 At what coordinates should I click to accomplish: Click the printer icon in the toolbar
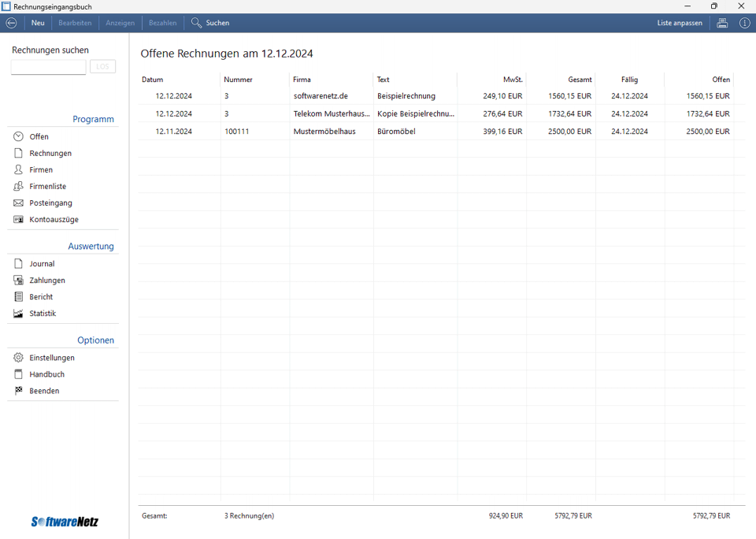click(722, 23)
